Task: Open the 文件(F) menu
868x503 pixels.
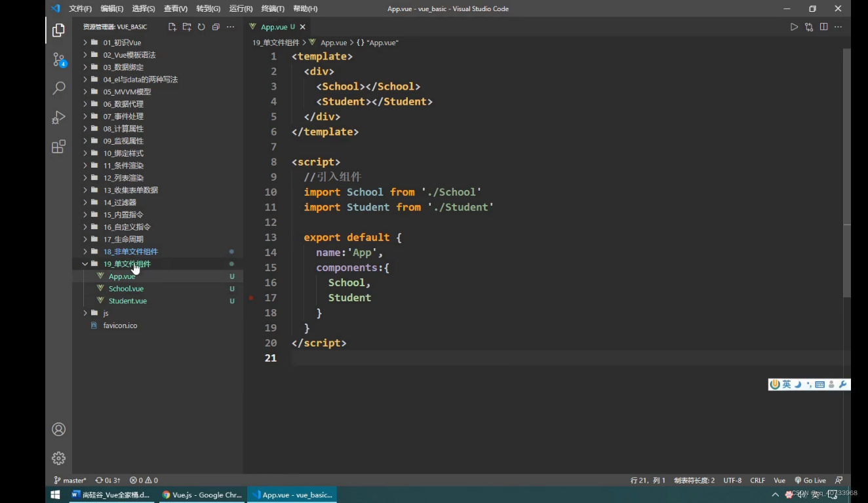Action: [81, 9]
